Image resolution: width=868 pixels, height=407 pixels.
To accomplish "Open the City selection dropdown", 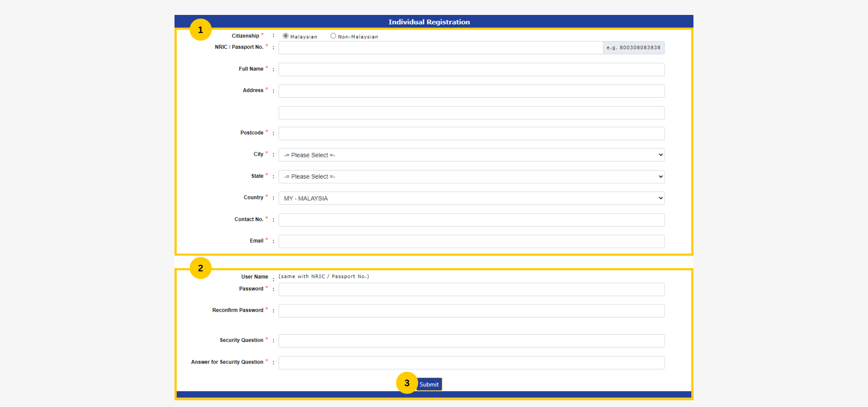I will tap(471, 155).
